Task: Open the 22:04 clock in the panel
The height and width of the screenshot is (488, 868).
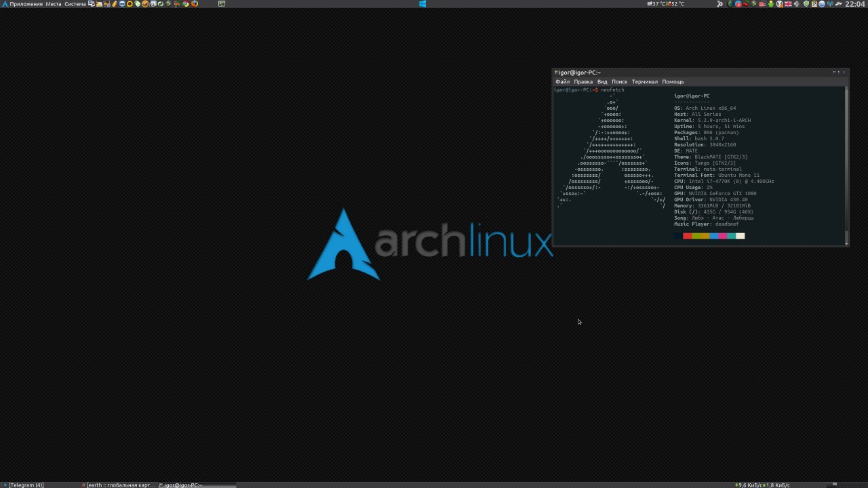Action: coord(855,4)
